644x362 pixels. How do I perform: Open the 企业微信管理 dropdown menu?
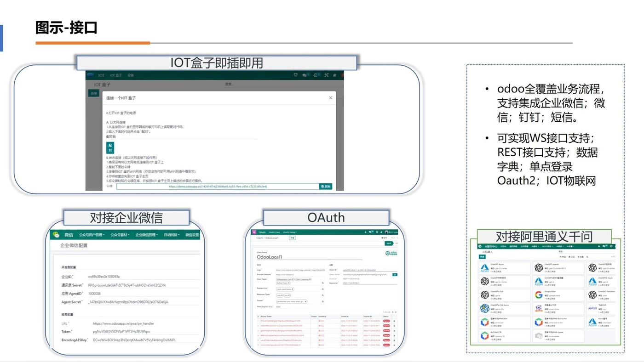[x=147, y=235]
